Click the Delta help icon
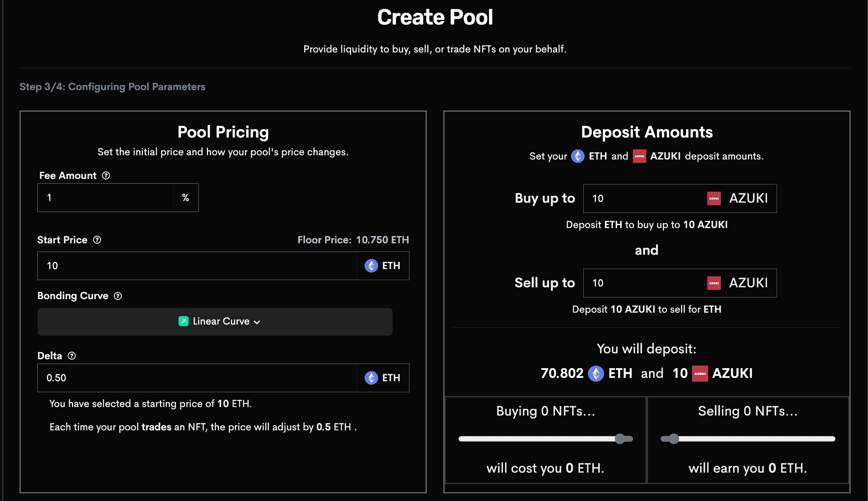 pyautogui.click(x=72, y=356)
